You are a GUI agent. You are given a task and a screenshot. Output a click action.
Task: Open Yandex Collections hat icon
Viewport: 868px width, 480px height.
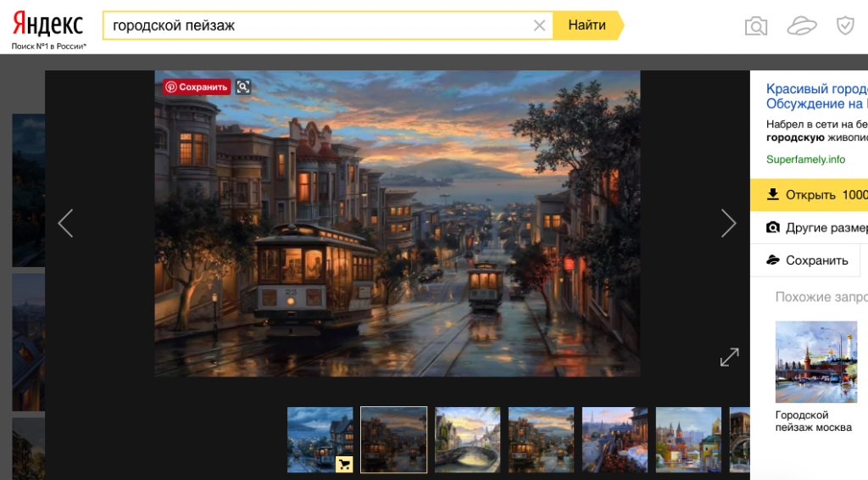pos(801,26)
